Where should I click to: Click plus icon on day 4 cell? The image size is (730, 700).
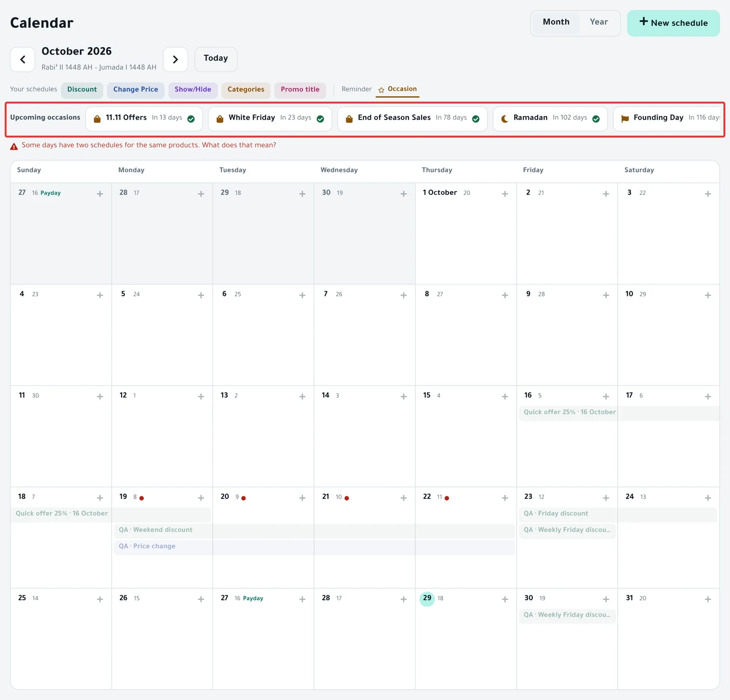(100, 295)
